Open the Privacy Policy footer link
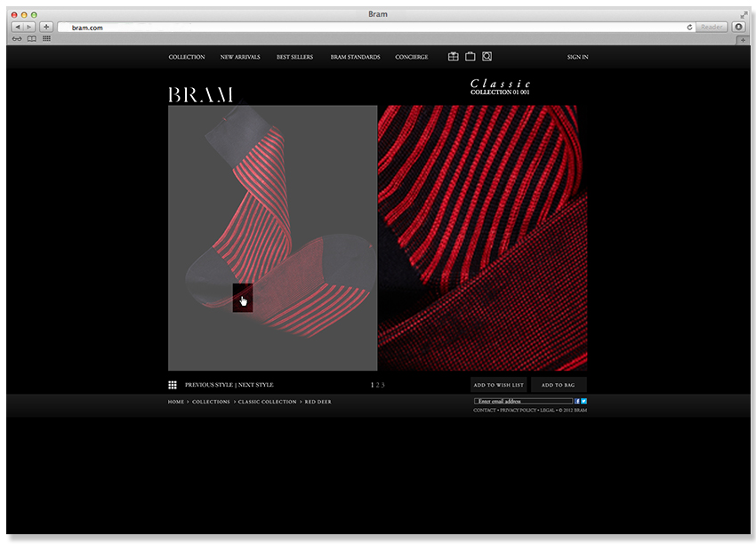 pos(519,410)
